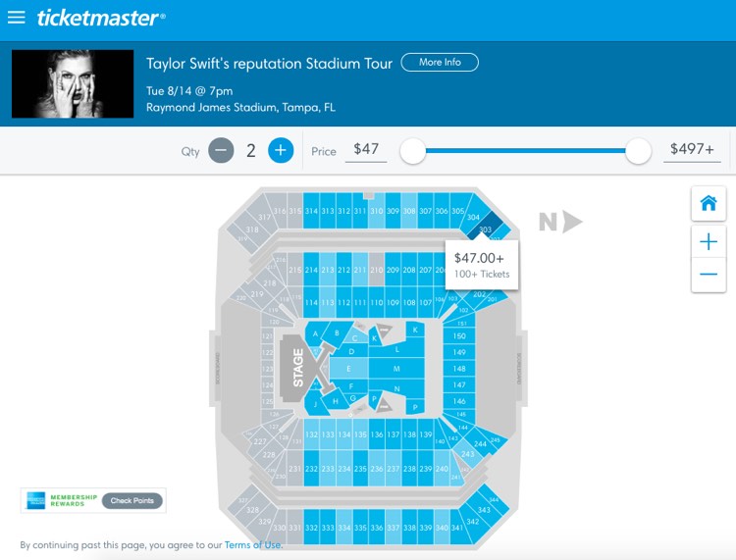Choose section 150 on the seat map
The image size is (736, 560).
coord(459,336)
